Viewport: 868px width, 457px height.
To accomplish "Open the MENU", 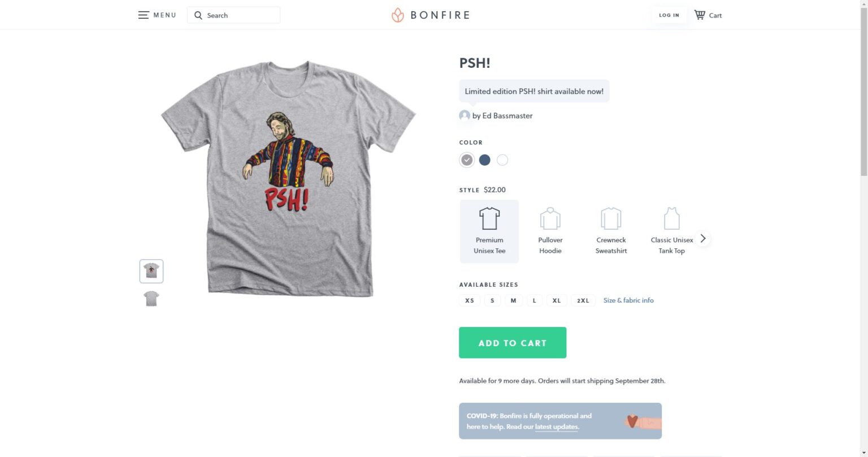I will [157, 15].
